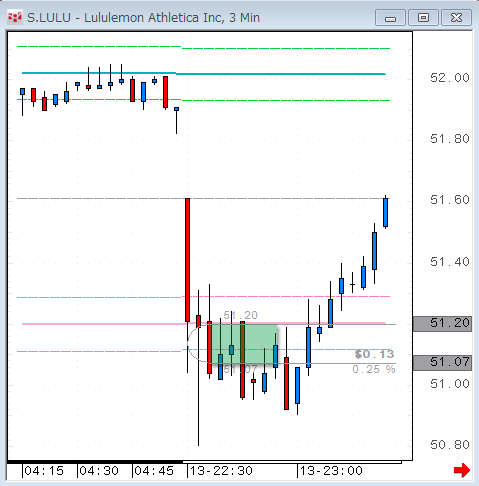Maximize the S.LULU chart window
This screenshot has width=479, height=486.
(x=423, y=18)
